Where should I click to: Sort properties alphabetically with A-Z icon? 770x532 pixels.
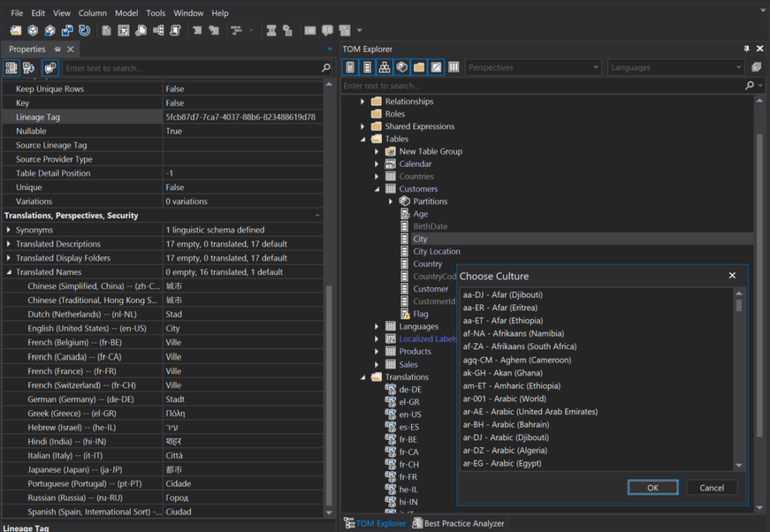pyautogui.click(x=29, y=68)
